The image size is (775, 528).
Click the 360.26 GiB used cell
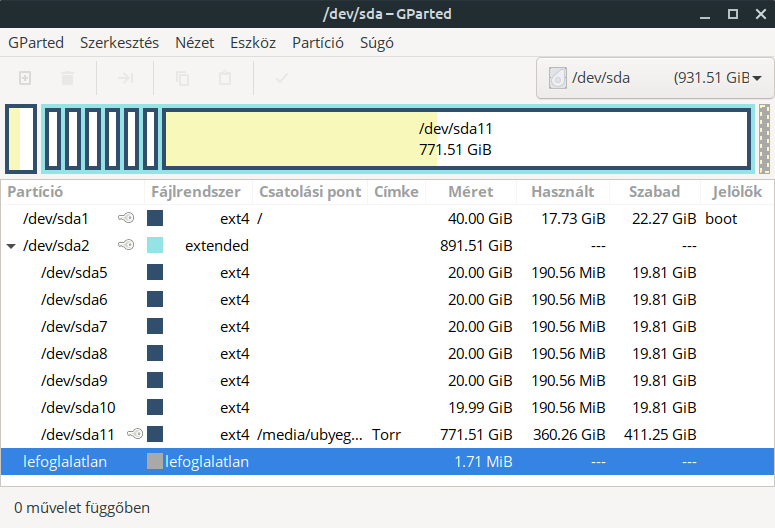click(x=569, y=435)
